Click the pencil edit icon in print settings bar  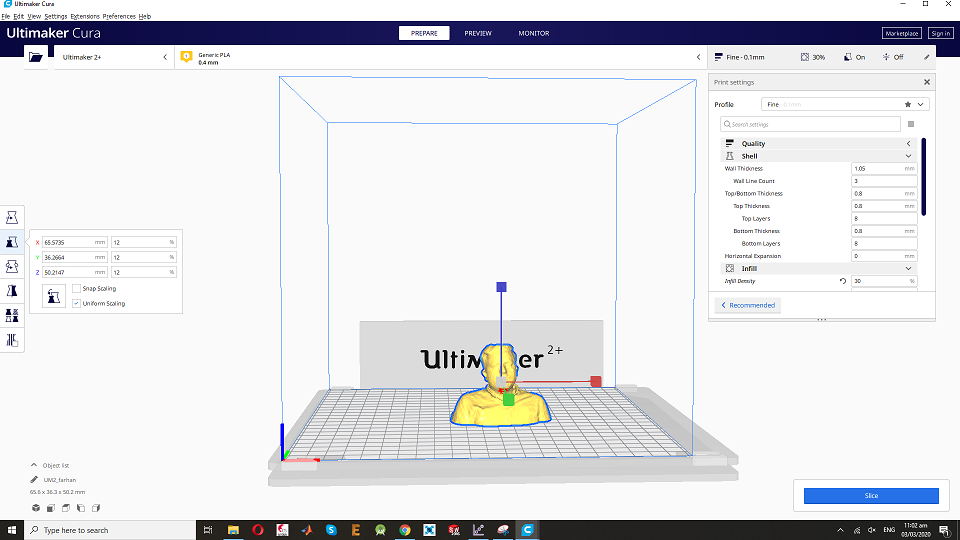[x=926, y=57]
